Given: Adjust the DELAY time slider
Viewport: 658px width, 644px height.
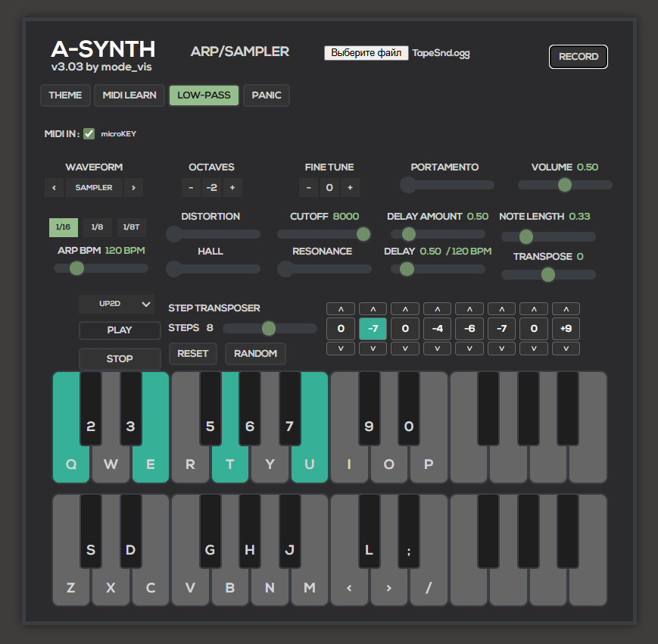Looking at the screenshot, I should click(438, 269).
